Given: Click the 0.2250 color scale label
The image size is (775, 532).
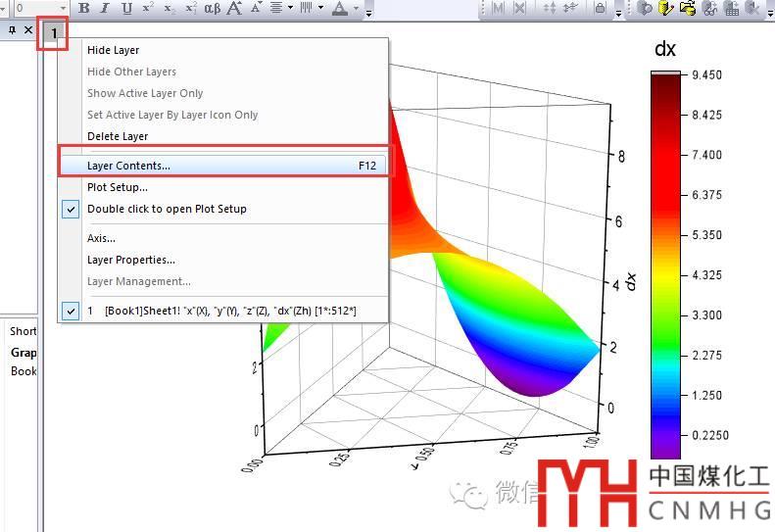Looking at the screenshot, I should (x=710, y=435).
